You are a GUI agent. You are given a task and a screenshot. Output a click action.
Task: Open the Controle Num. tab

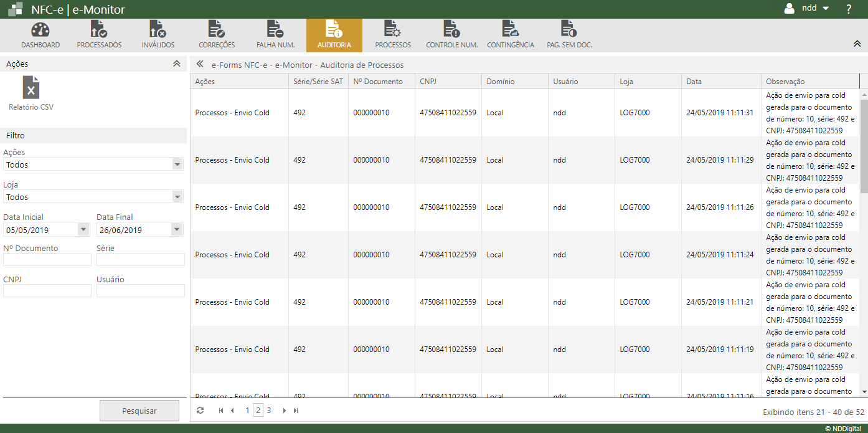451,35
